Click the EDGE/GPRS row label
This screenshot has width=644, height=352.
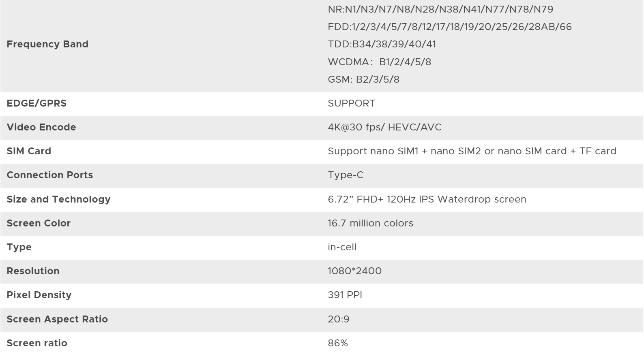(36, 103)
